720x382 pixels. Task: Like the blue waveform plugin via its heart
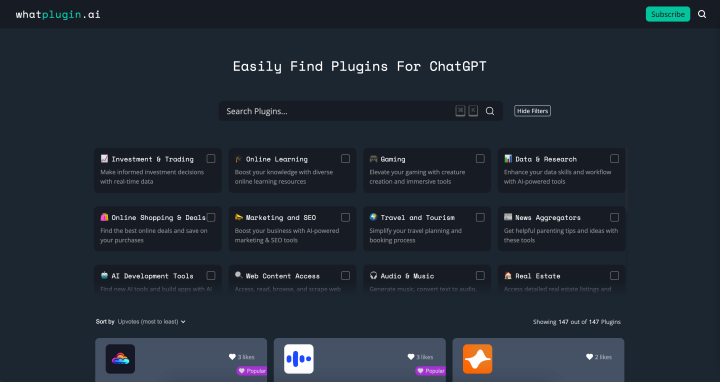pos(411,357)
